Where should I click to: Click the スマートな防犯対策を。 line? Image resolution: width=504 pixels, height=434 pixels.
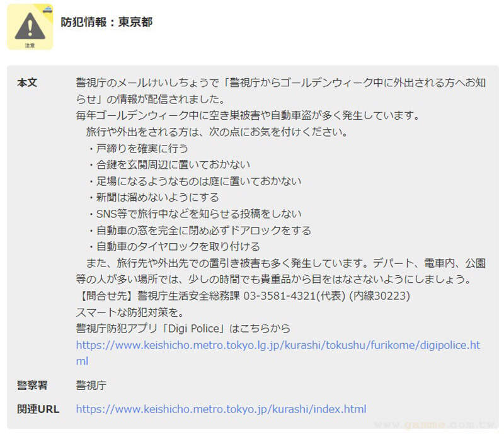130,312
